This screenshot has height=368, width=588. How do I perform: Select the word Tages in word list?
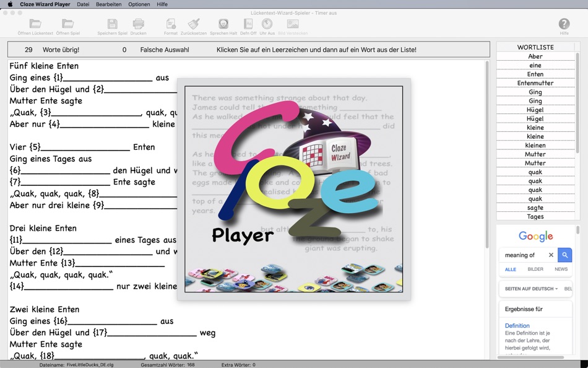535,217
